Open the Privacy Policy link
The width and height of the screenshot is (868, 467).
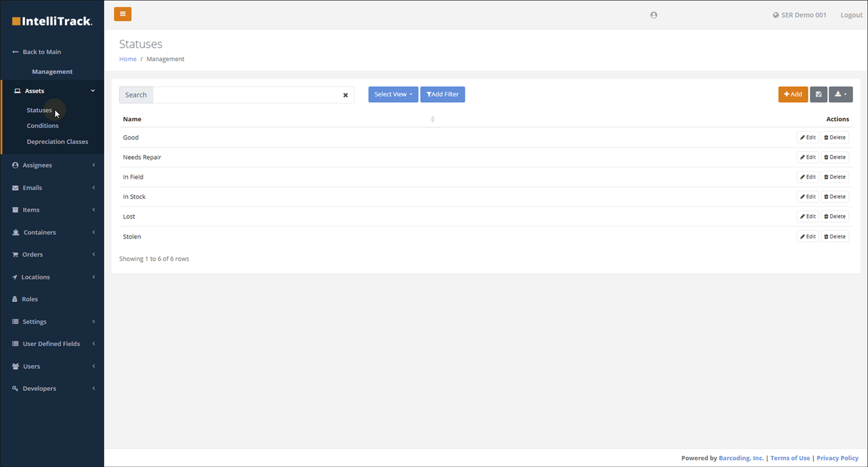point(838,458)
